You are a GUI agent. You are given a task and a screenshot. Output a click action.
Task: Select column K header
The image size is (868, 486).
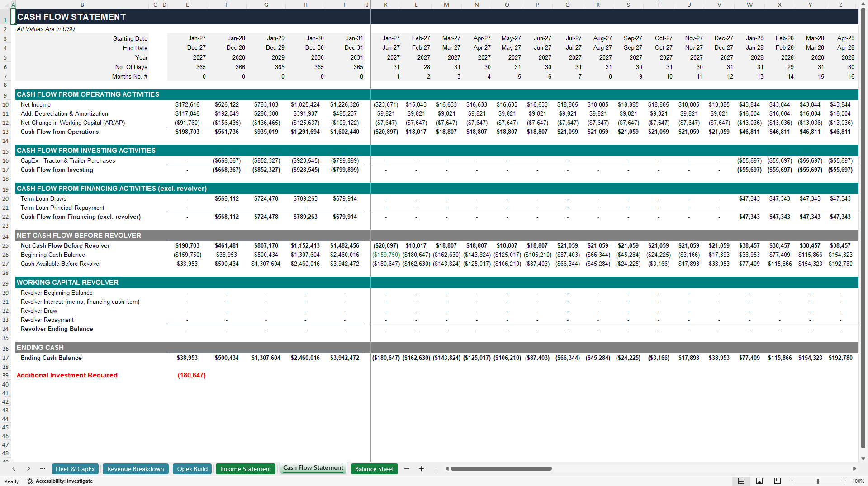coord(385,5)
